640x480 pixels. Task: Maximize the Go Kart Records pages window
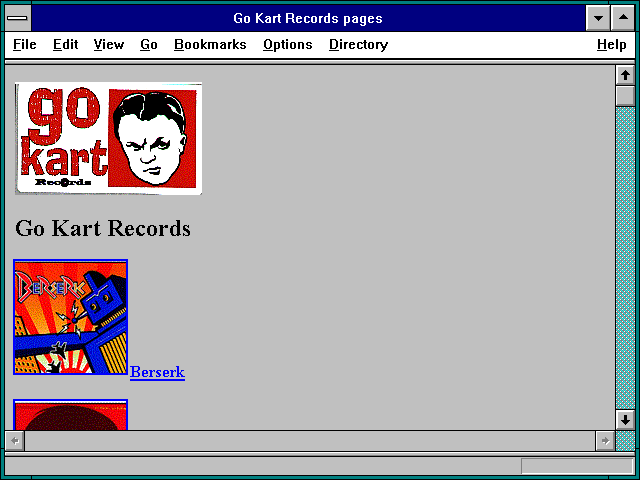[x=623, y=18]
